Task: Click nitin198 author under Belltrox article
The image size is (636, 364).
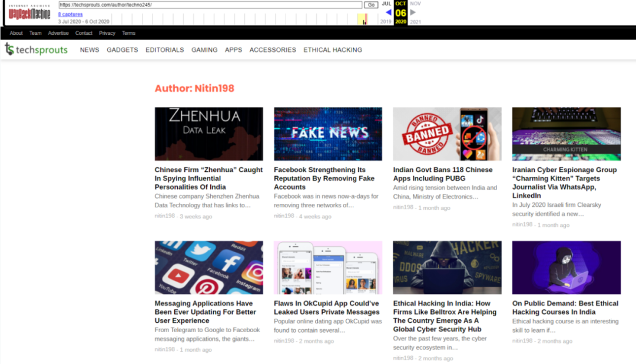Action: [403, 358]
